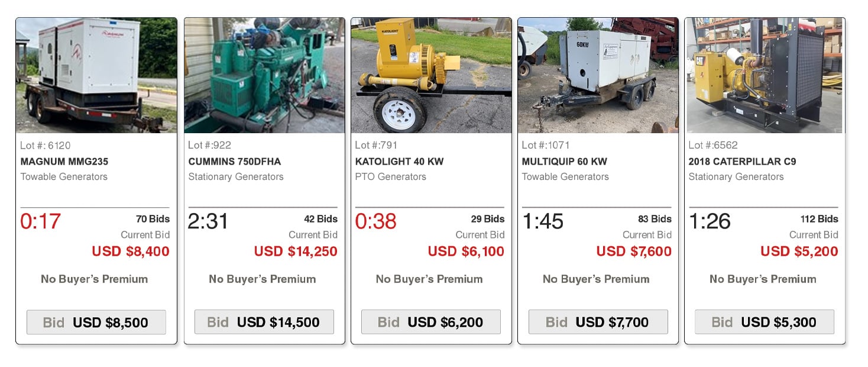Click the Bid USD $8,500 button for MAGNUM MMG235

coord(96,322)
